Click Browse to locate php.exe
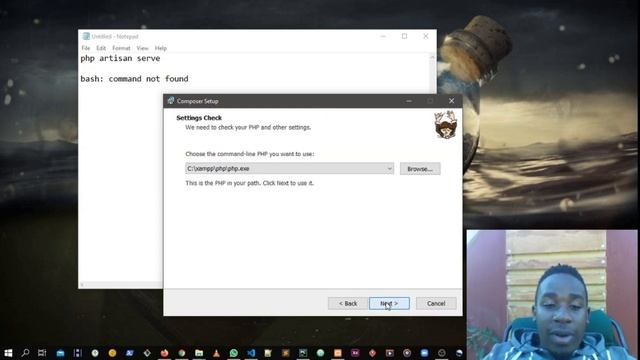640x360 pixels. tap(420, 169)
